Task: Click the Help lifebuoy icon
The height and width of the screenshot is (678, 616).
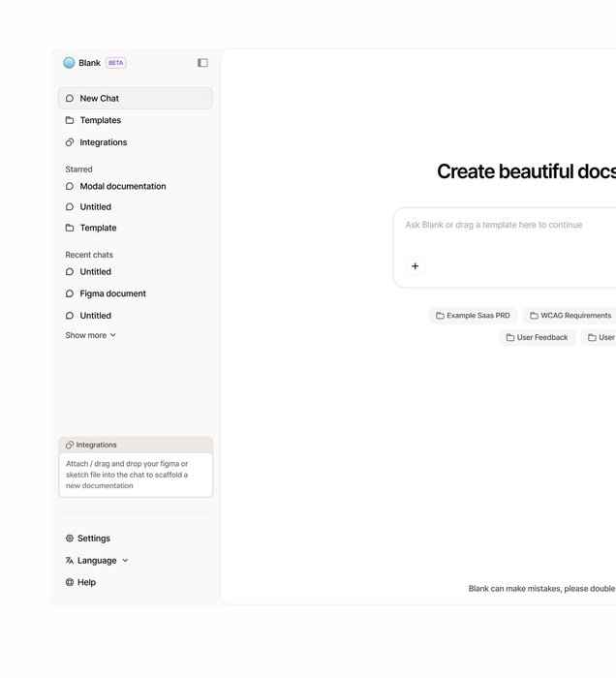Action: pyautogui.click(x=69, y=582)
